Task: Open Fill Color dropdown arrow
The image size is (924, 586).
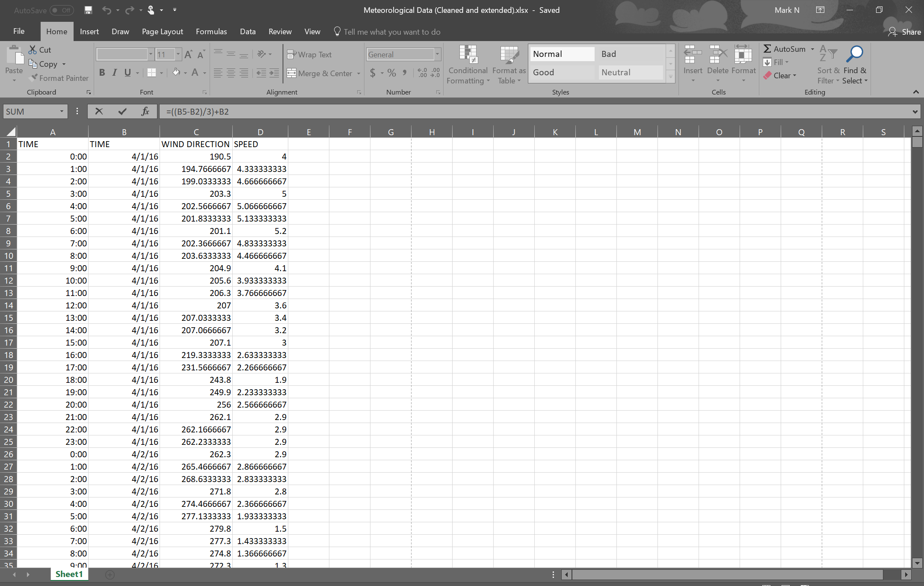Action: coord(185,73)
